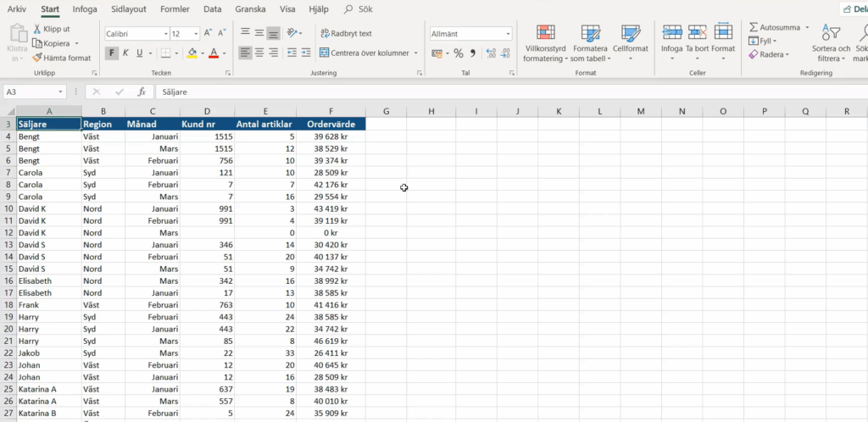The height and width of the screenshot is (422, 868).
Task: Toggle Radbryt text wrapping
Action: 346,34
